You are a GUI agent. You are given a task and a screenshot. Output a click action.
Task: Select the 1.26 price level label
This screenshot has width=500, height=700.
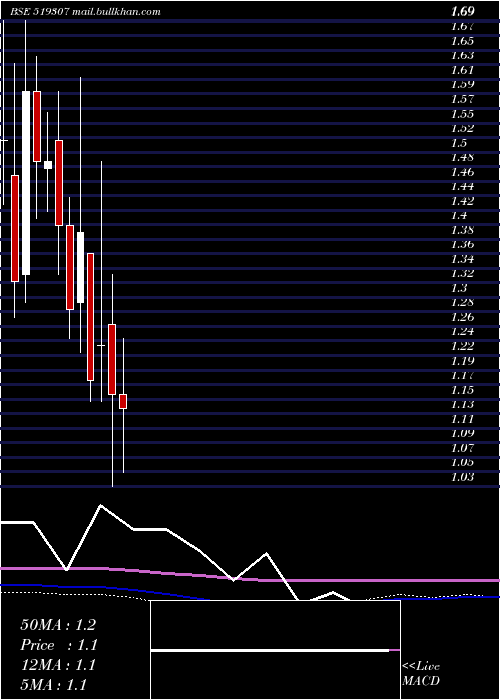coord(462,317)
